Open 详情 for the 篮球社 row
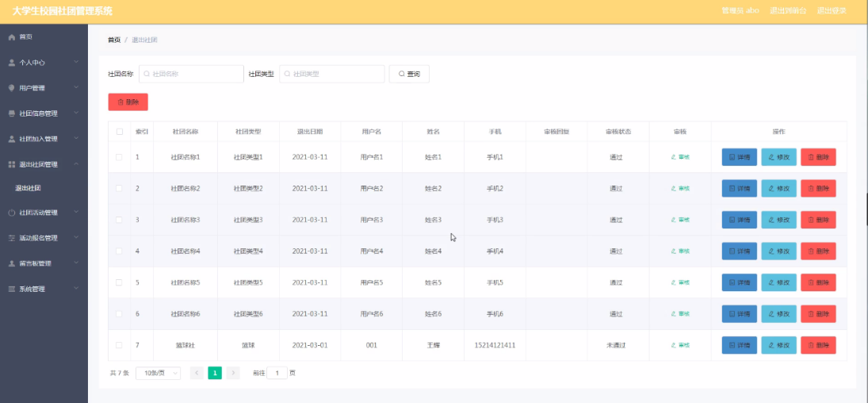The width and height of the screenshot is (868, 403). [x=739, y=345]
